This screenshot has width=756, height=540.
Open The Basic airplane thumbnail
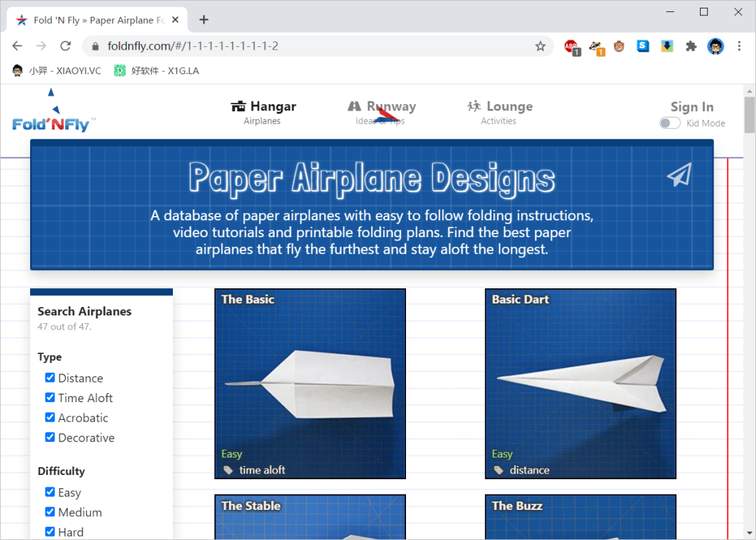pos(309,383)
